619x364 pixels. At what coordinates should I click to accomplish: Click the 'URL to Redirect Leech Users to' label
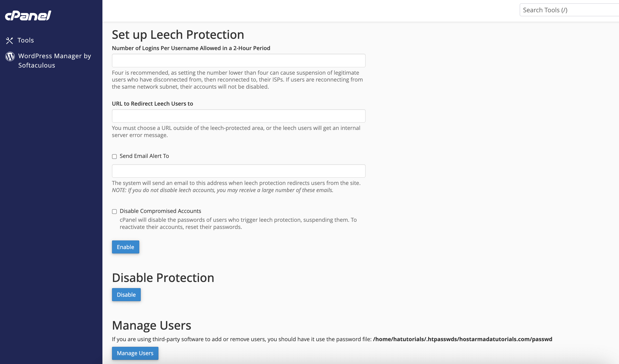pyautogui.click(x=152, y=104)
